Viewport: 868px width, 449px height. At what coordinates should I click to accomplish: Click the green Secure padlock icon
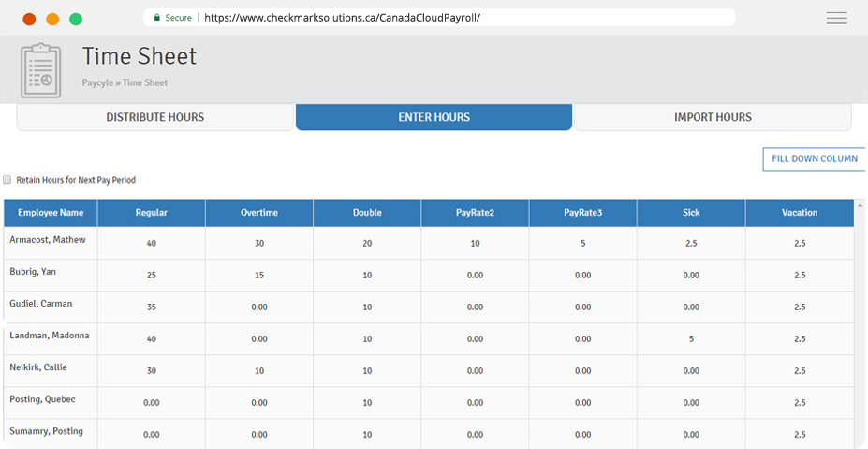point(157,18)
